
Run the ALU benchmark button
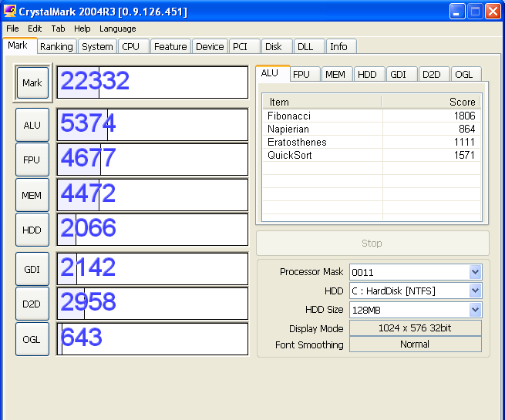[32, 125]
